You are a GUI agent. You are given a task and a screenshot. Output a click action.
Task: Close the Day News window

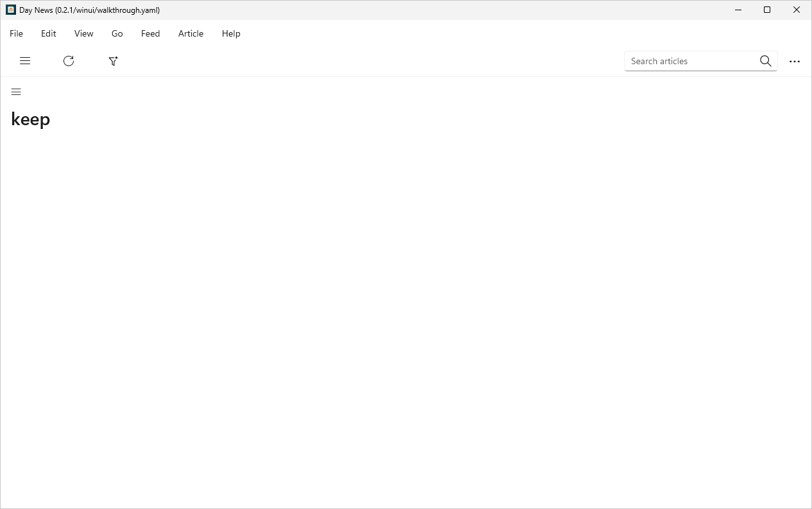click(797, 10)
